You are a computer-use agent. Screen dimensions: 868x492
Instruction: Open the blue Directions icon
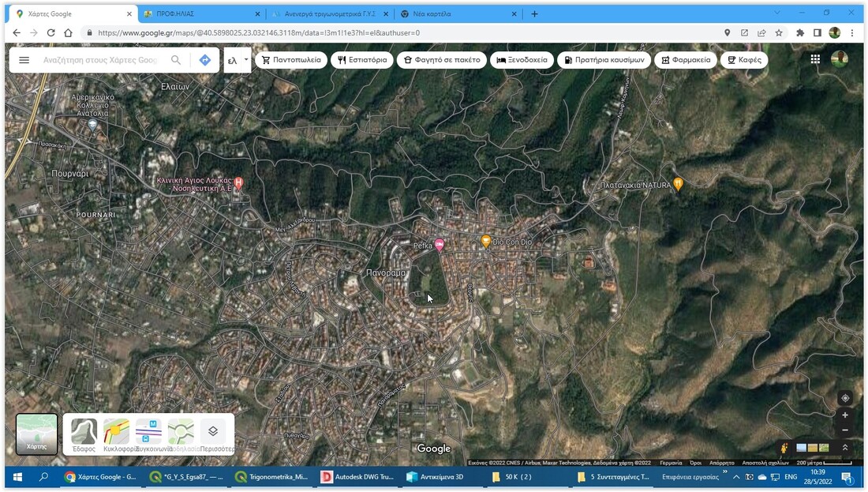pyautogui.click(x=204, y=60)
